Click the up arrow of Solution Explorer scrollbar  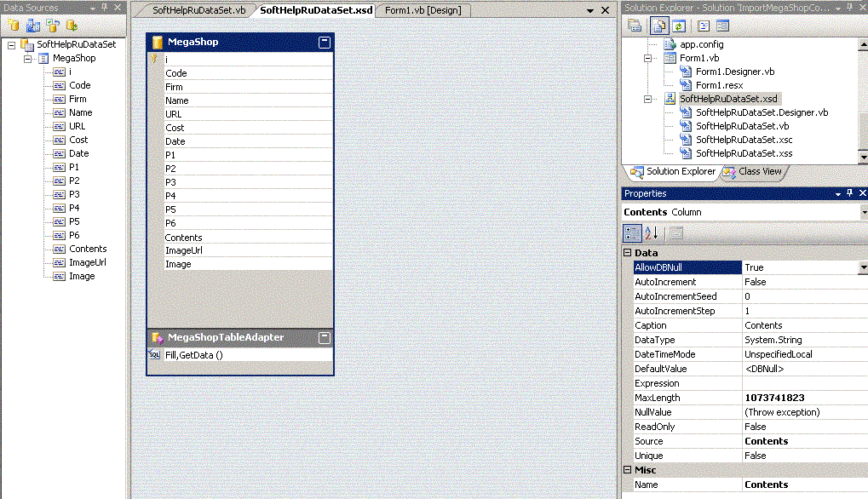tap(863, 45)
